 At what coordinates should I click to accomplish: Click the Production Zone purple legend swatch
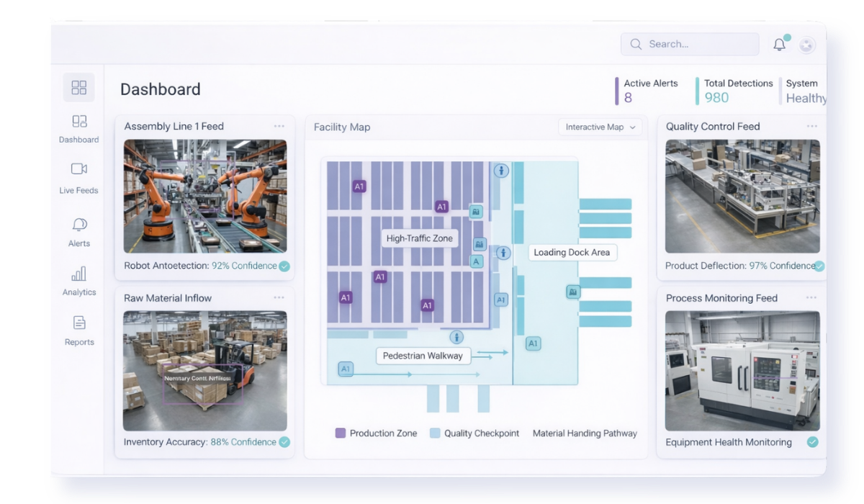[341, 433]
